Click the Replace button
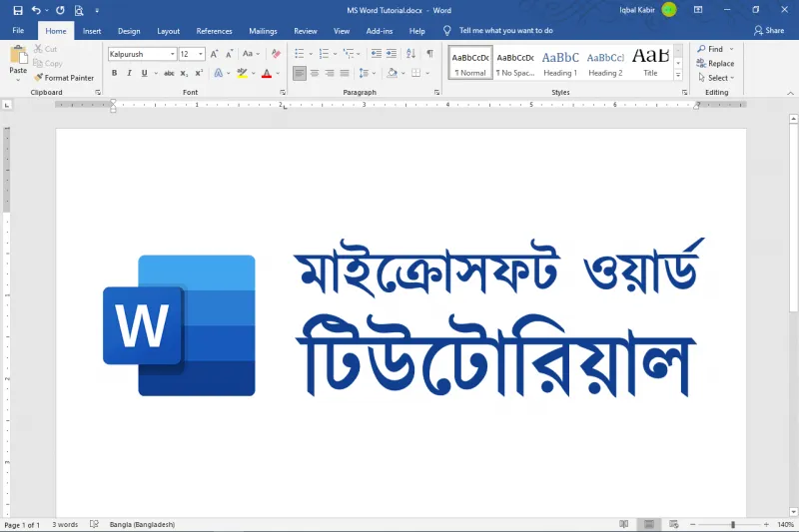Image resolution: width=799 pixels, height=532 pixels. tap(715, 64)
